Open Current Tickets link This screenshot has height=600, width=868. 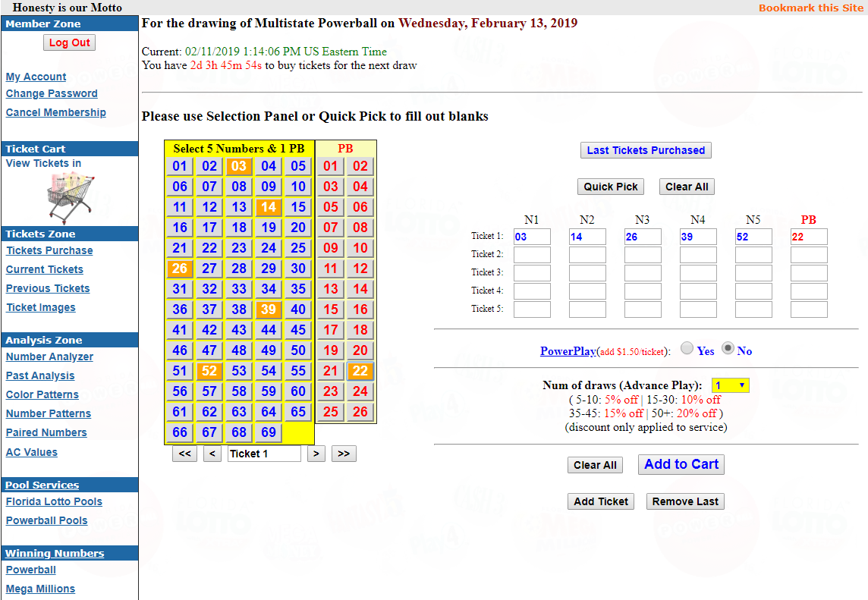click(x=44, y=269)
